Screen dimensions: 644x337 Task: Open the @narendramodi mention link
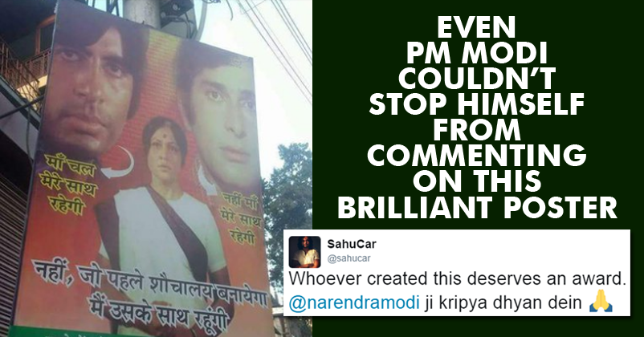[x=354, y=303]
